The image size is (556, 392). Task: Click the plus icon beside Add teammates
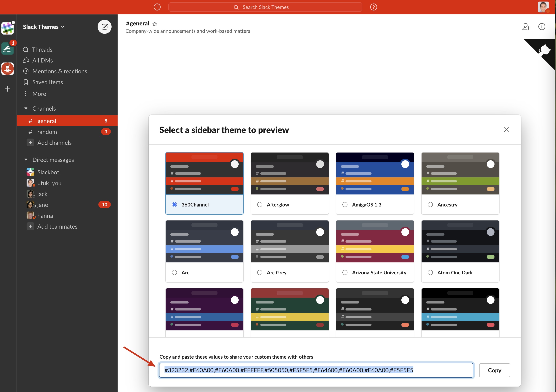(x=30, y=226)
